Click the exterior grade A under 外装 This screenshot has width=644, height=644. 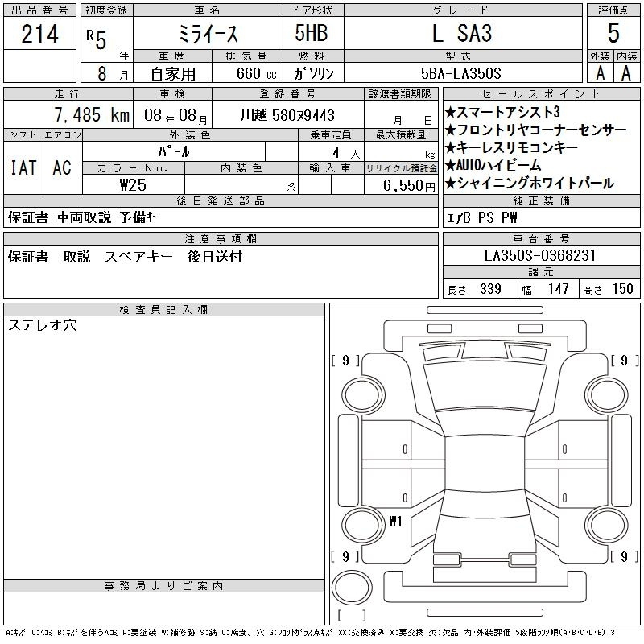(x=600, y=73)
